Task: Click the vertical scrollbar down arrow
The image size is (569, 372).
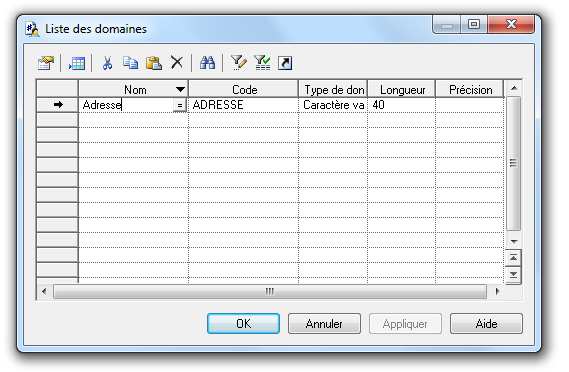Action: (514, 241)
